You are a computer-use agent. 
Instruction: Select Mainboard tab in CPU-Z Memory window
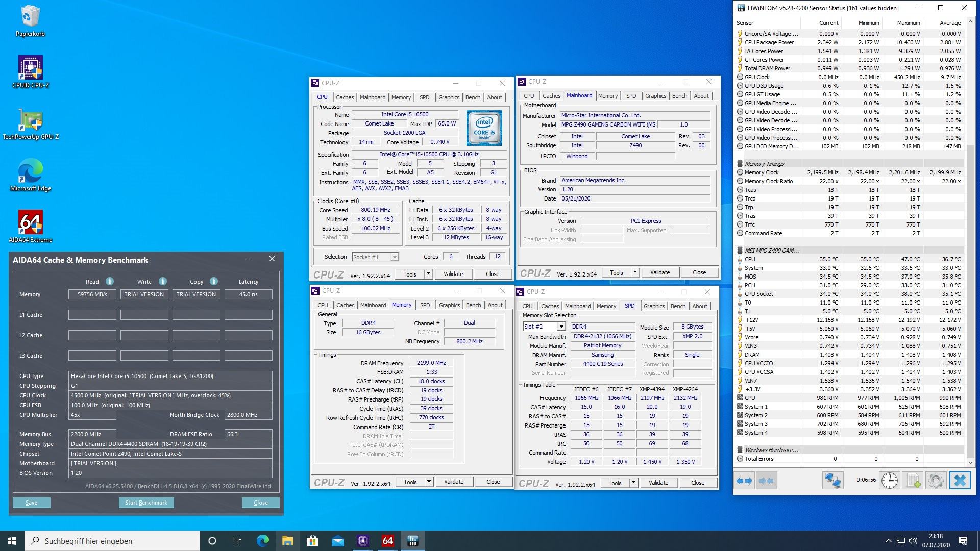pyautogui.click(x=373, y=305)
